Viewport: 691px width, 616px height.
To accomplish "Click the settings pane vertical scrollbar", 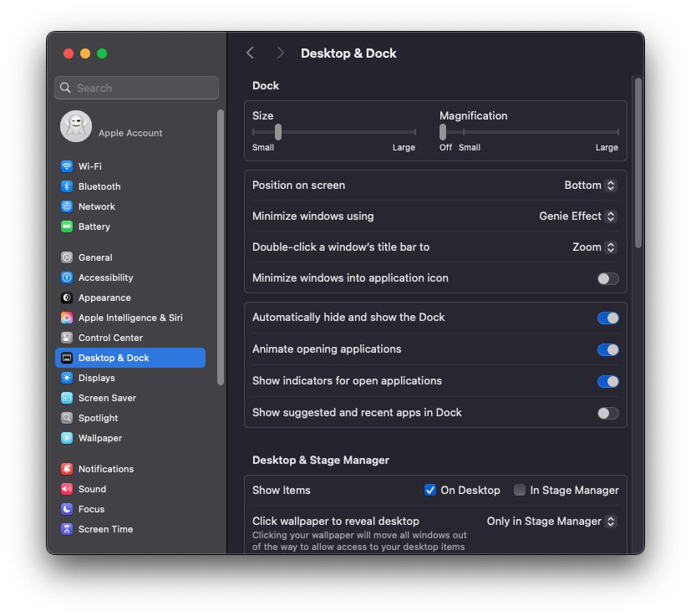I will (638, 163).
